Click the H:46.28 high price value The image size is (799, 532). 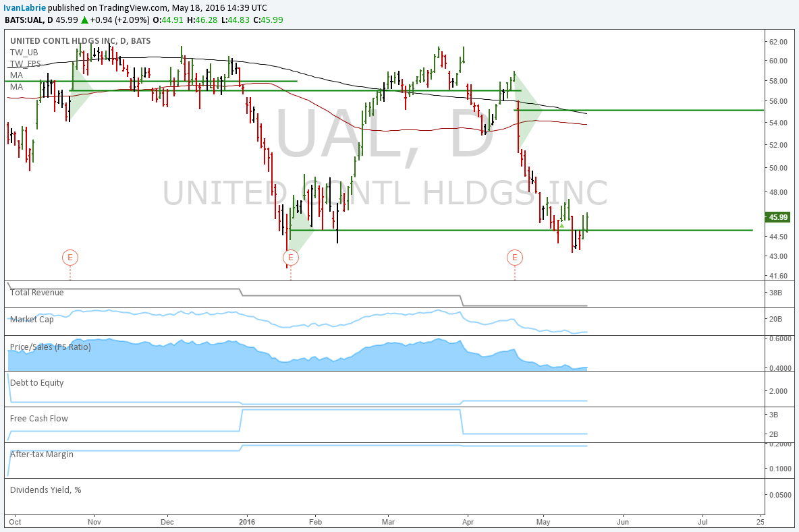point(202,20)
